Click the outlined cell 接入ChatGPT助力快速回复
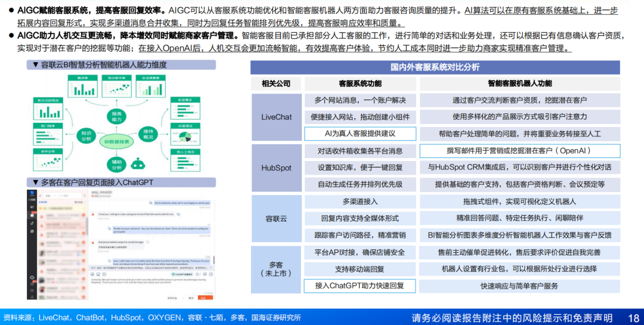This screenshot has width=644, height=325. coord(360,286)
